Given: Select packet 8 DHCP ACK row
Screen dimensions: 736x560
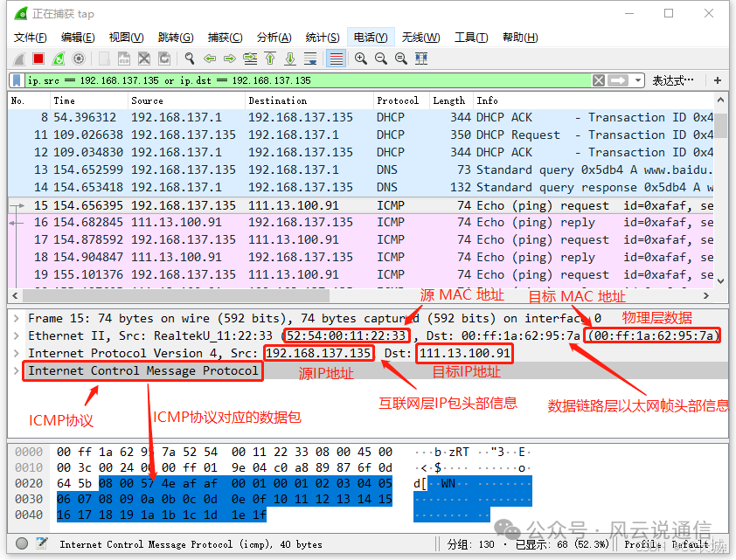Looking at the screenshot, I should pyautogui.click(x=360, y=117).
